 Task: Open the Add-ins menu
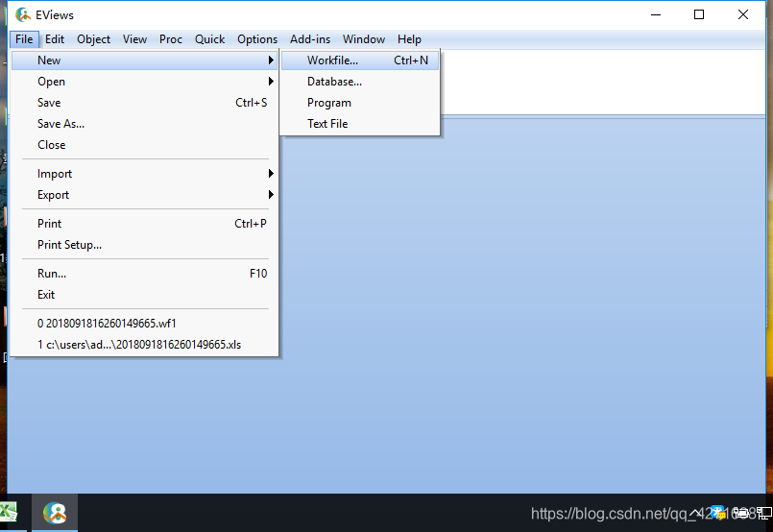[x=310, y=39]
